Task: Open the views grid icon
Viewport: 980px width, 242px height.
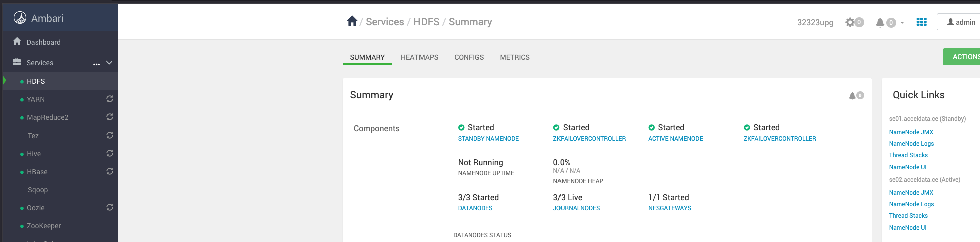Action: tap(921, 22)
